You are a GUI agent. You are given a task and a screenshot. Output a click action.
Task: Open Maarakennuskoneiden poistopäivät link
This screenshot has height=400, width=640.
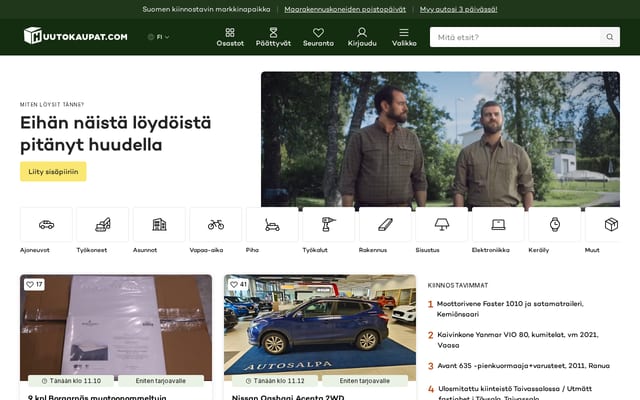point(345,9)
